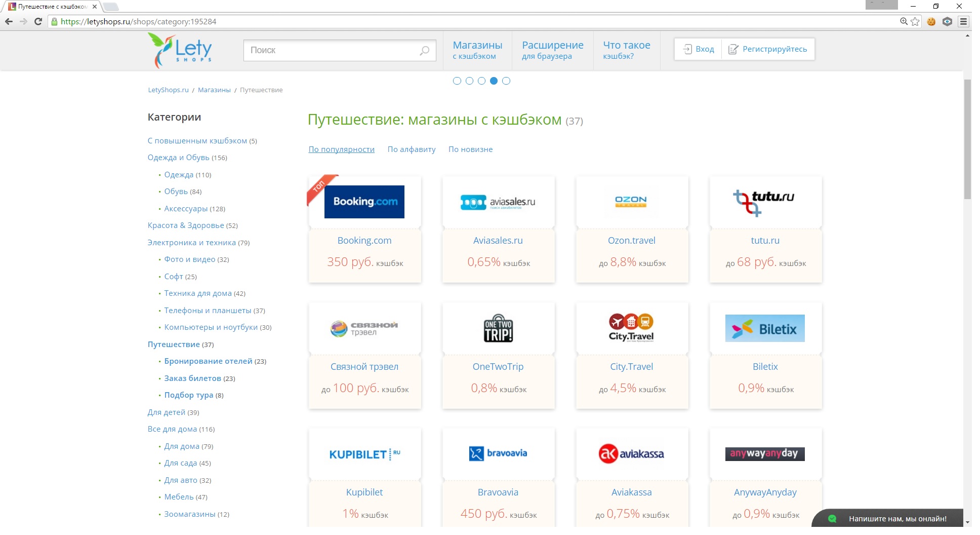This screenshot has height=535, width=980.
Task: Click the cookie extension icon
Action: 931,21
